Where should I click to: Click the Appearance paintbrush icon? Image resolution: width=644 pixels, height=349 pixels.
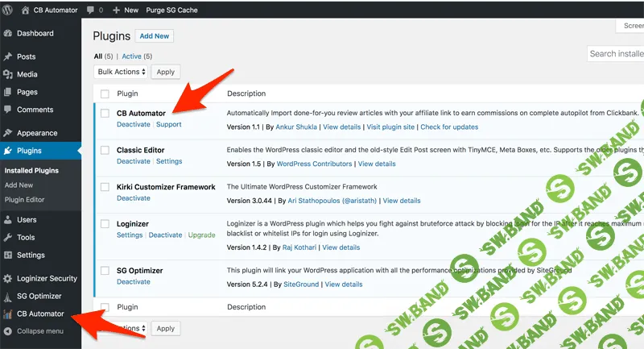[x=8, y=134]
